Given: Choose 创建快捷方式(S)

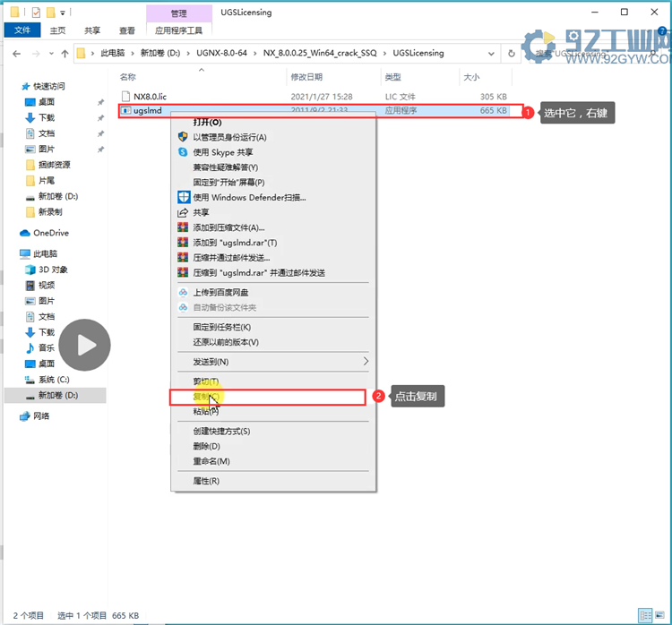Looking at the screenshot, I should pyautogui.click(x=273, y=431).
